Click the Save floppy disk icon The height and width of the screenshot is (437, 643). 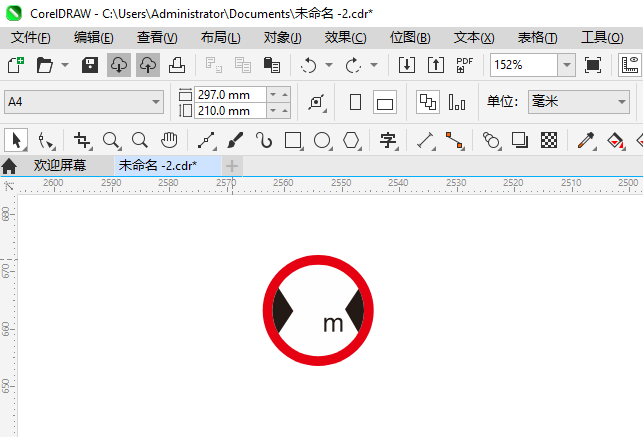[90, 65]
